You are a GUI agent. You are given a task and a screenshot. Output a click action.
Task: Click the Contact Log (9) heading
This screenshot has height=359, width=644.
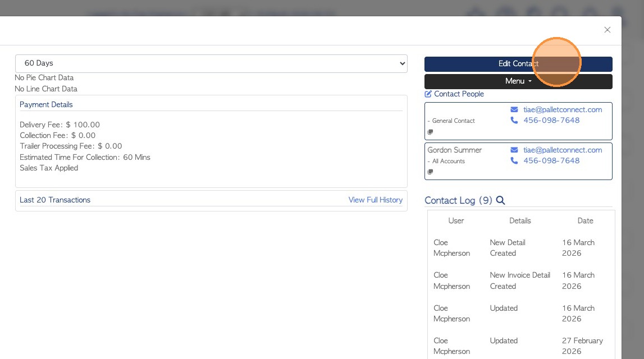pos(458,200)
